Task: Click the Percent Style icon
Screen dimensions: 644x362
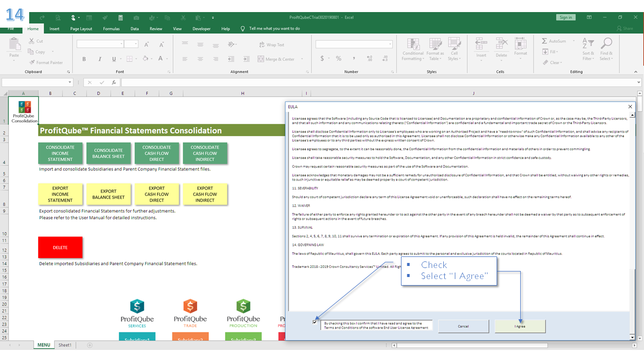Action: (339, 59)
